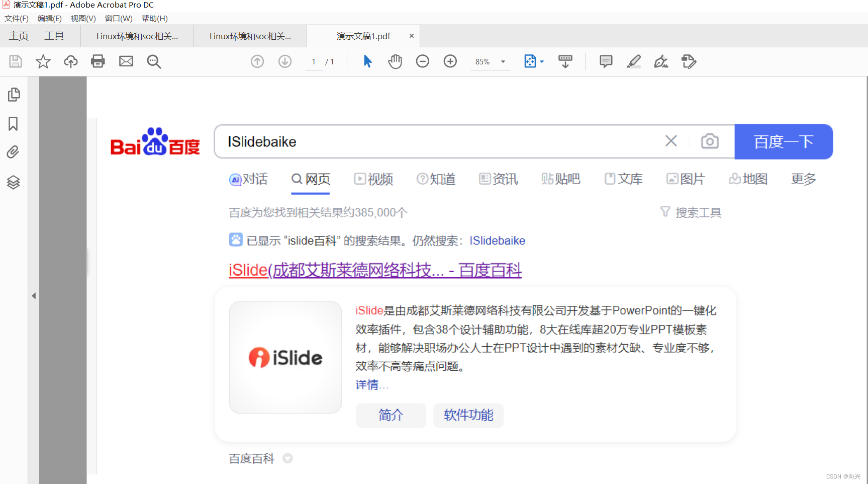Send file by email envelope icon
The height and width of the screenshot is (484, 868).
point(126,61)
